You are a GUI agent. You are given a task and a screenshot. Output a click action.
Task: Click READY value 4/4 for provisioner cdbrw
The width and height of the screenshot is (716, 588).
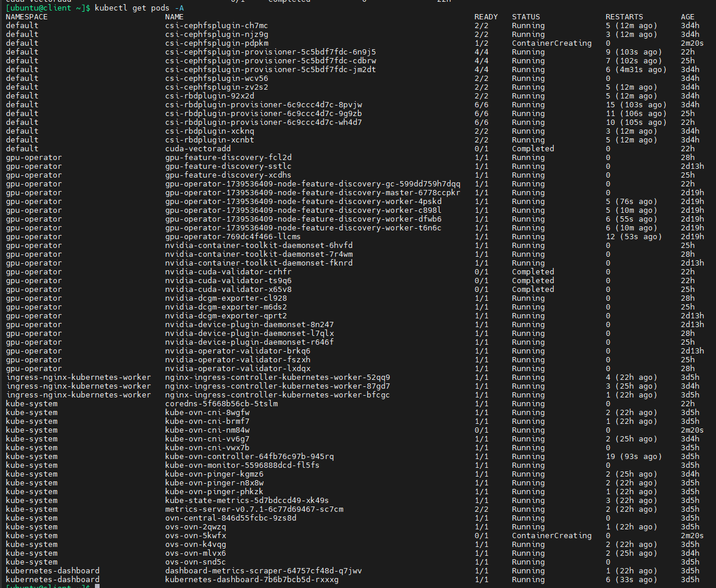[x=482, y=61]
